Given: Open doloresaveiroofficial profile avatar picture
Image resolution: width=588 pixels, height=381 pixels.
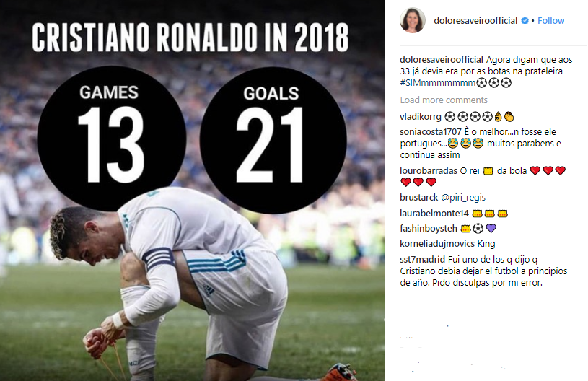Looking at the screenshot, I should (x=413, y=20).
